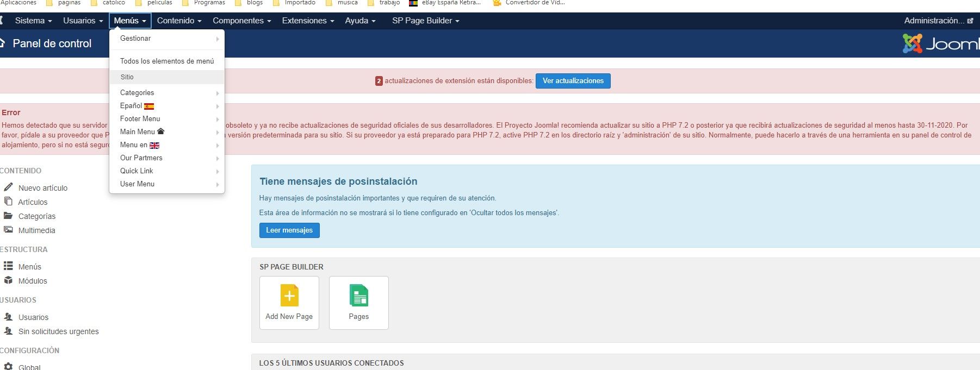Screen dimensions: 980x370
Task: Open the blogs bookmarks folder
Action: [249, 3]
